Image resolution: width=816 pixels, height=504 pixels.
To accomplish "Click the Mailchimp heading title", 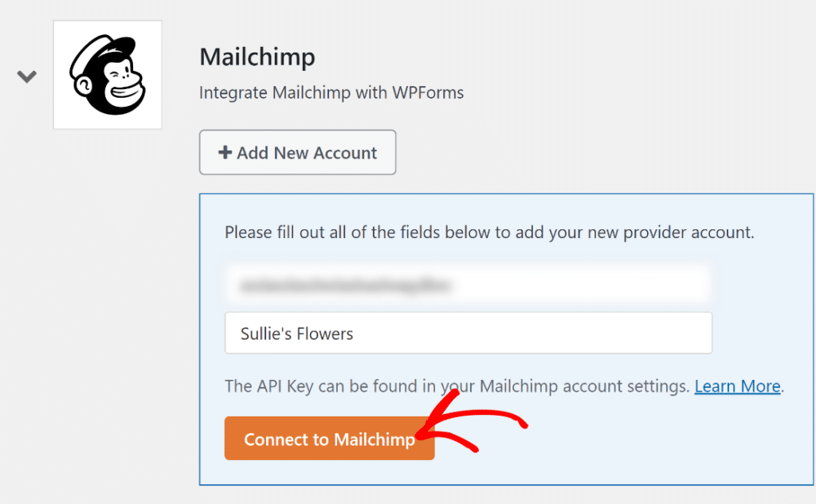I will pos(257,57).
